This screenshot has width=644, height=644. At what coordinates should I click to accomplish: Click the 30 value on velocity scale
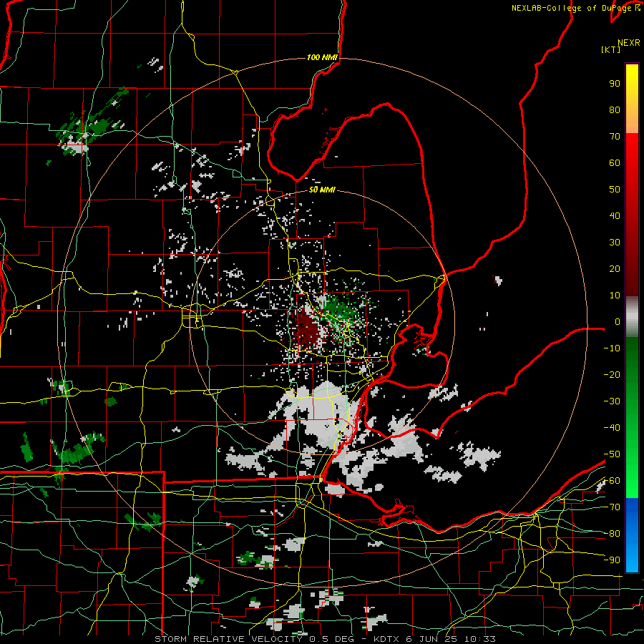click(x=615, y=243)
